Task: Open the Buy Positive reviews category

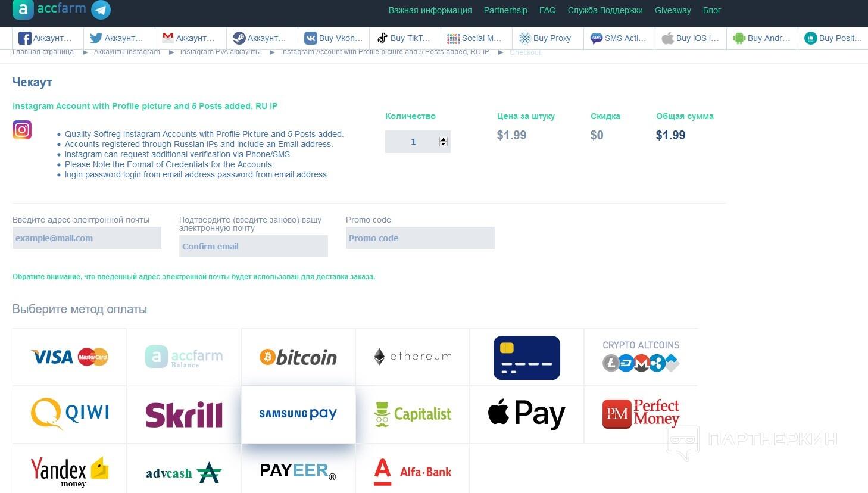Action: point(833,38)
